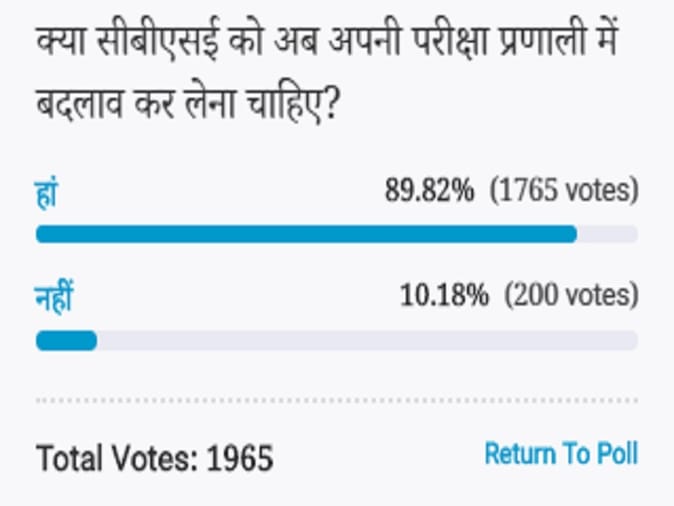Click the question line starting with बदलाव
674x506 pixels.
[187, 104]
